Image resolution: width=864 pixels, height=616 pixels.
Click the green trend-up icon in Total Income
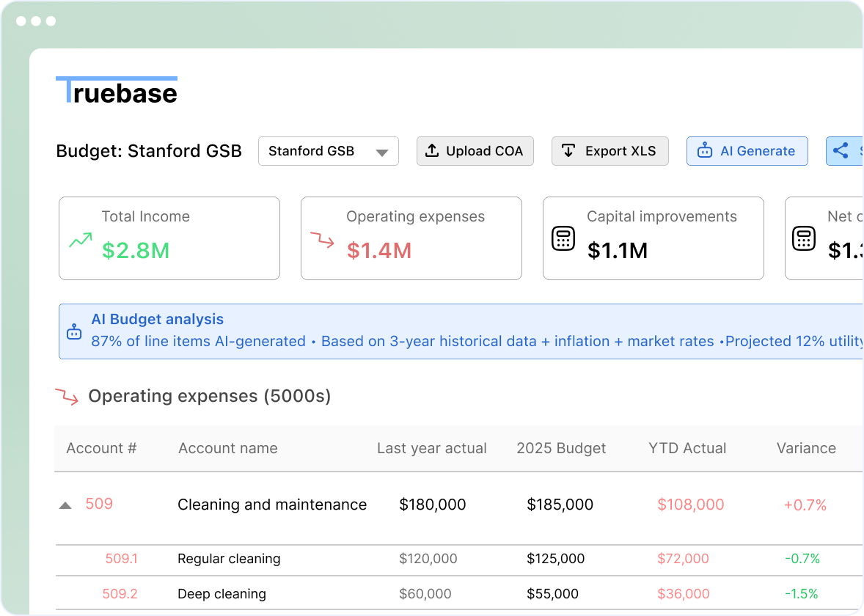click(x=81, y=241)
